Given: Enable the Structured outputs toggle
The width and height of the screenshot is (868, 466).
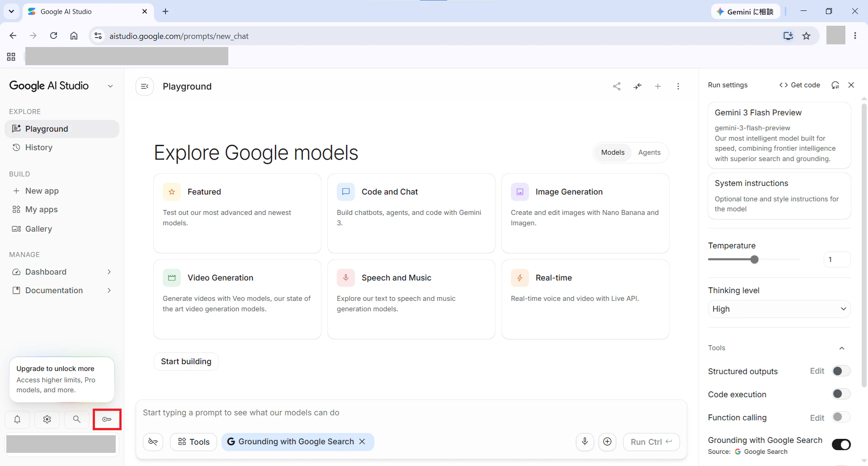Looking at the screenshot, I should (841, 371).
